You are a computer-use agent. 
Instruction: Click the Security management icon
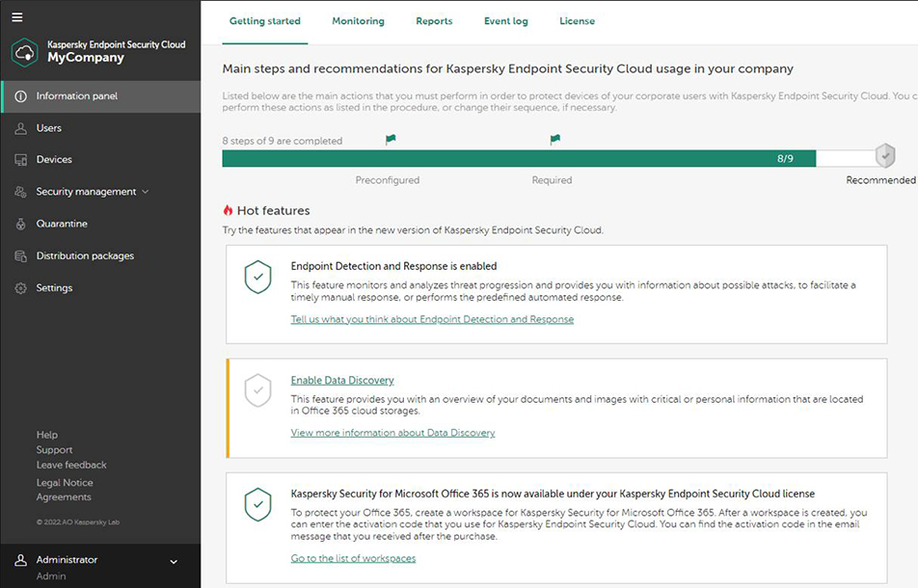(x=20, y=192)
